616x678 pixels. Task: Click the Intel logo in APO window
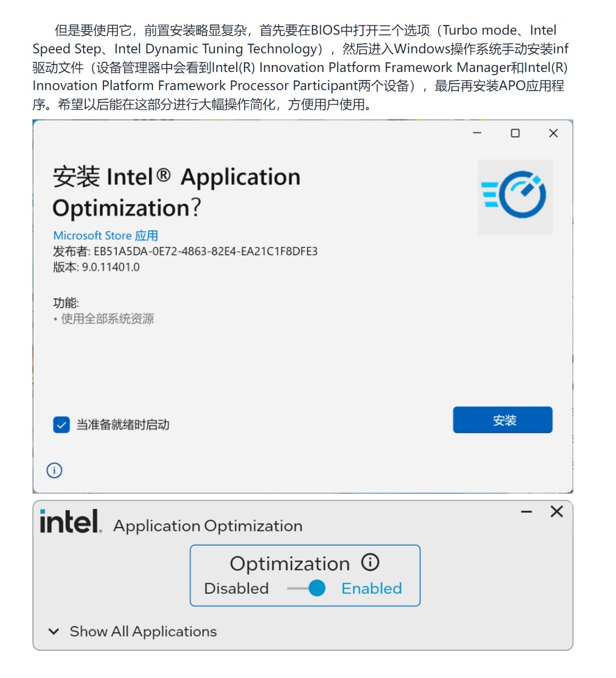(x=71, y=521)
